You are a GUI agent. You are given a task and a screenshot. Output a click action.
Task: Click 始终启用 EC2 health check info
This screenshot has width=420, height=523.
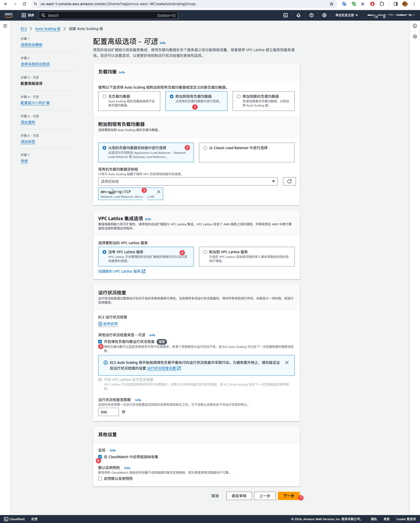(x=108, y=324)
